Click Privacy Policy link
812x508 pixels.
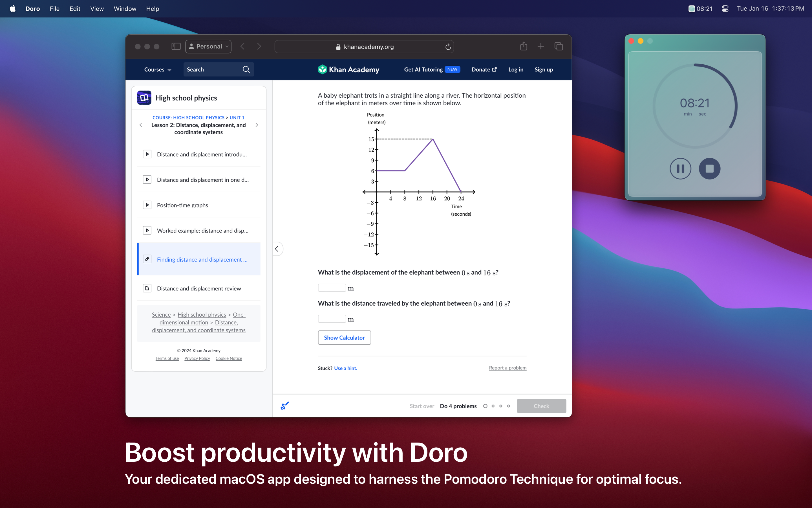[x=197, y=358]
